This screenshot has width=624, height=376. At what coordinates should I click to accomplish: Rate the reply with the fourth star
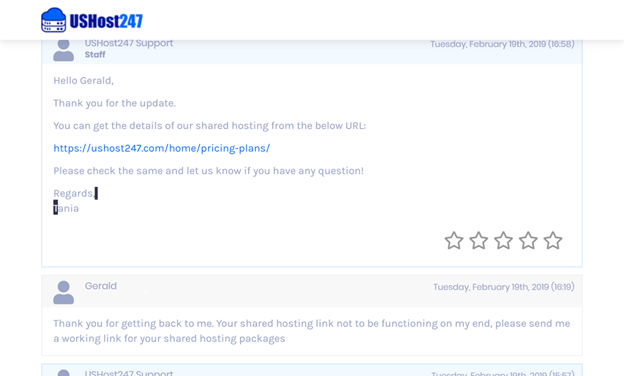(x=528, y=241)
